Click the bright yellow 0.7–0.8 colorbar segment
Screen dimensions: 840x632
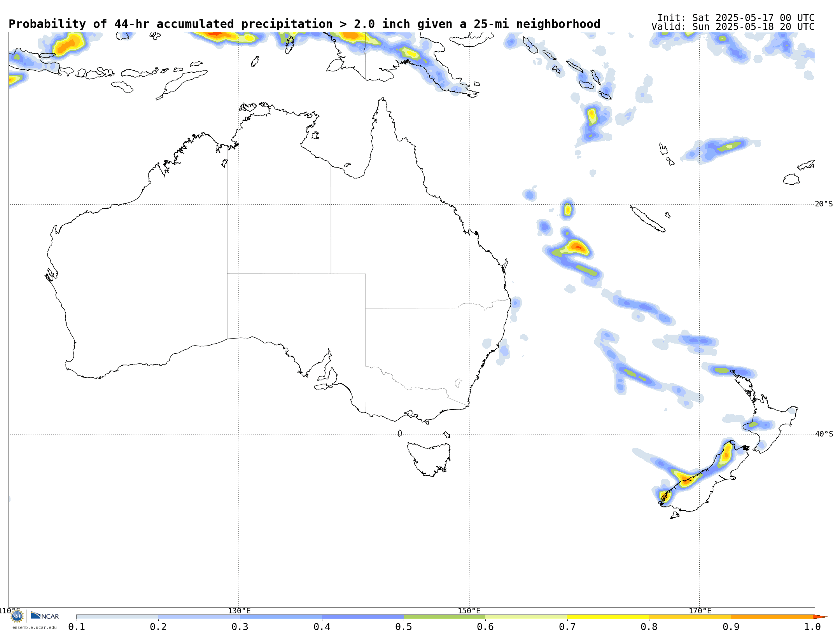coord(608,617)
